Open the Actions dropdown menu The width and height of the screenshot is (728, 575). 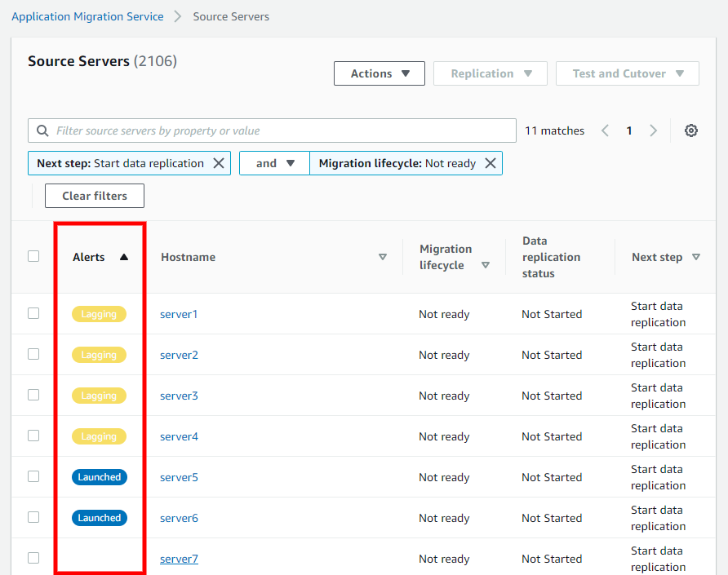pyautogui.click(x=380, y=73)
